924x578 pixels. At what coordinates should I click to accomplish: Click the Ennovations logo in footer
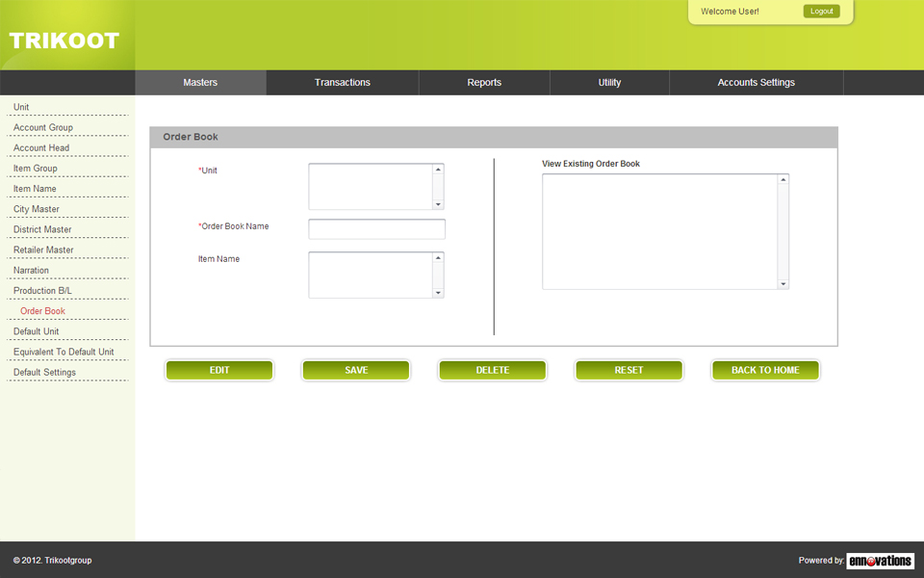click(880, 561)
